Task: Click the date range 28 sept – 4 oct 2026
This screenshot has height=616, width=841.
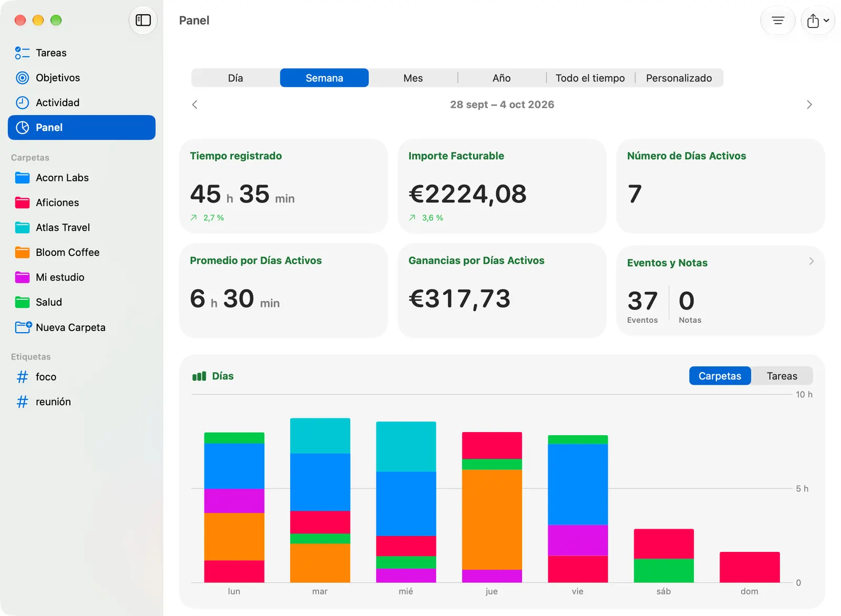Action: click(x=502, y=105)
